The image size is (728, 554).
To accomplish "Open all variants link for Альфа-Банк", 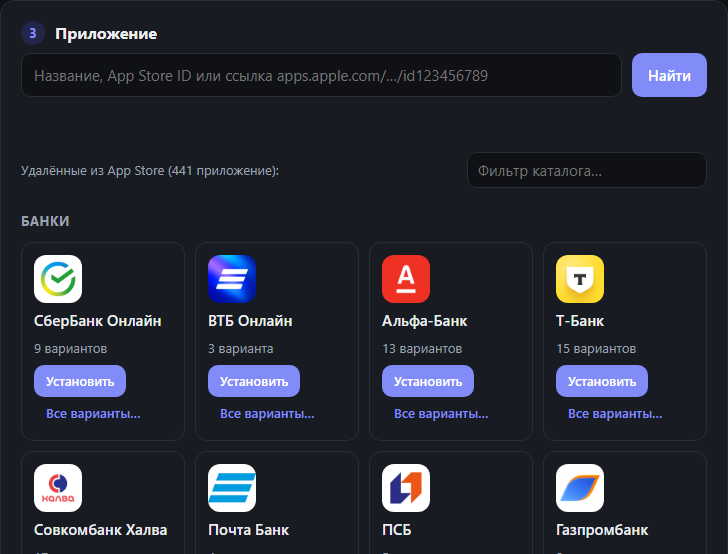I will pyautogui.click(x=441, y=414).
